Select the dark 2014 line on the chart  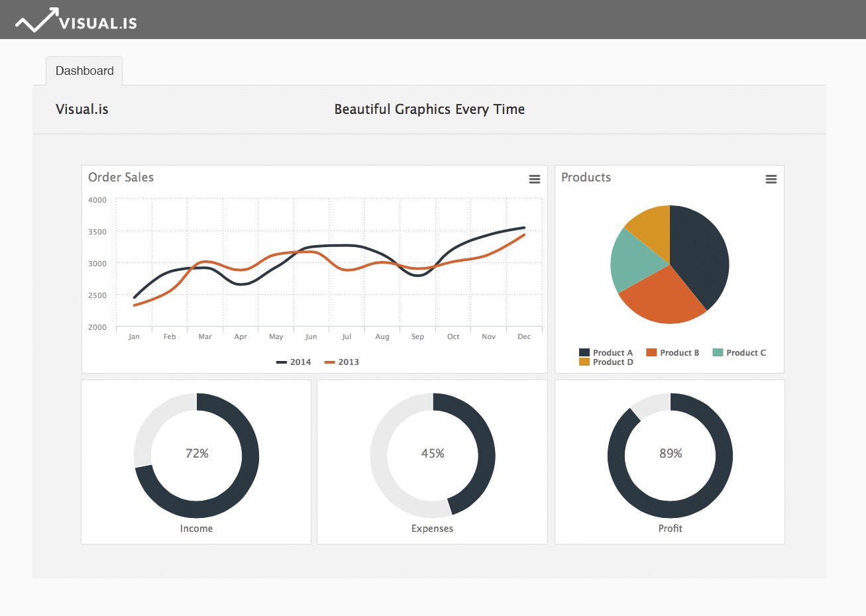pyautogui.click(x=347, y=245)
